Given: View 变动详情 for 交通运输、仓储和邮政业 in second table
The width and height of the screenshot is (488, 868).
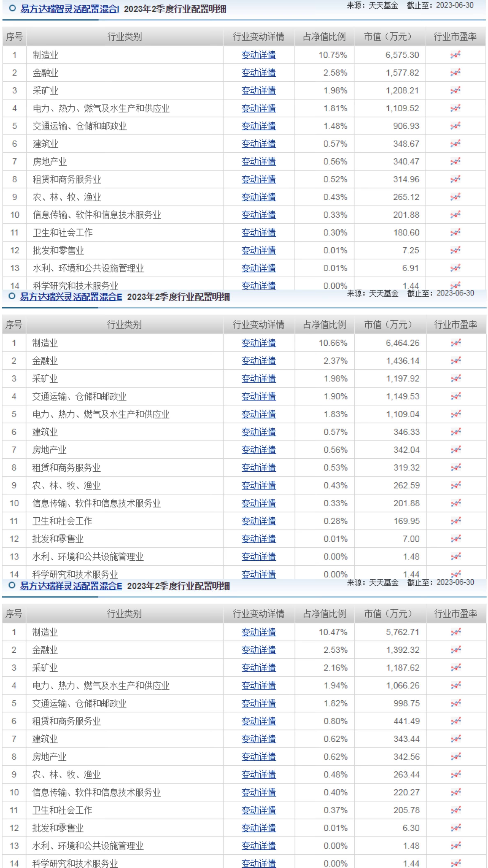Looking at the screenshot, I should coord(258,396).
